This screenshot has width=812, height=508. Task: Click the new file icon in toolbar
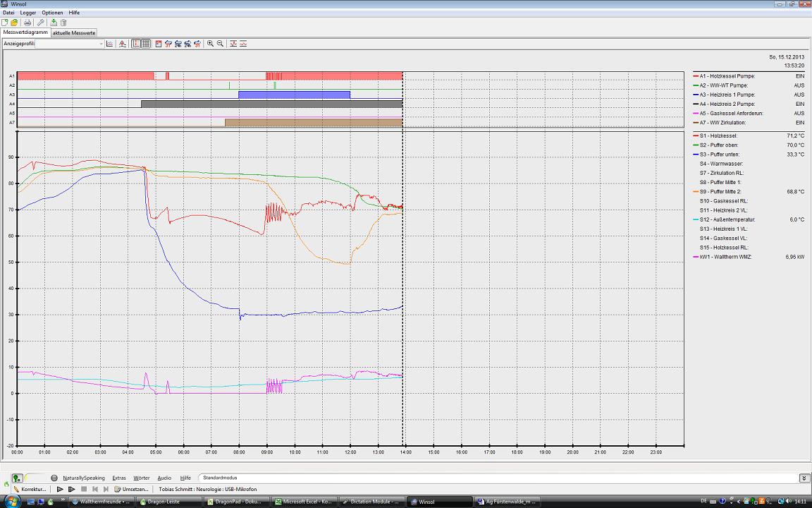[x=5, y=23]
